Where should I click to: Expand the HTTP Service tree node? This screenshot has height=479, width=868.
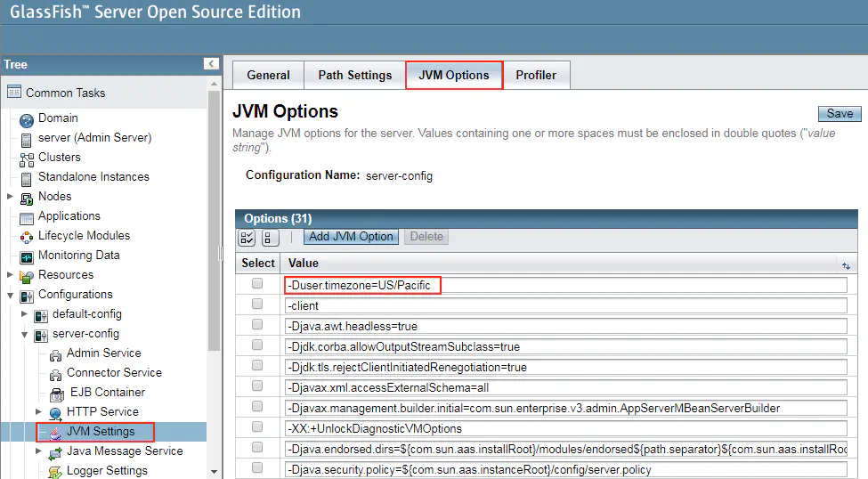point(39,411)
